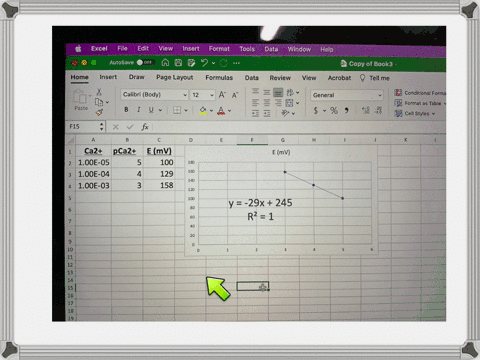Apply comma style format
This screenshot has width=480, height=360.
[x=347, y=110]
